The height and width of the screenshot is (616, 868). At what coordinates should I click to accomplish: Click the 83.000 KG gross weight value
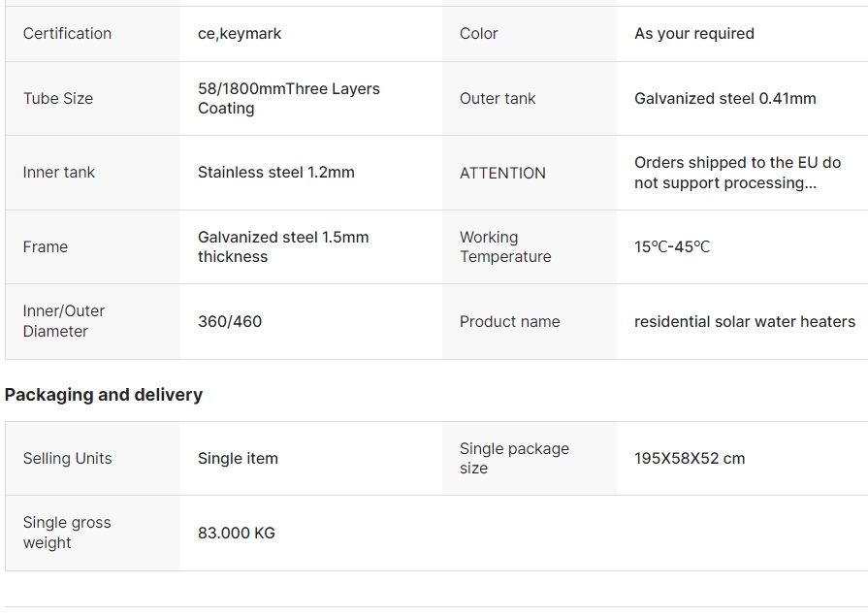(236, 534)
